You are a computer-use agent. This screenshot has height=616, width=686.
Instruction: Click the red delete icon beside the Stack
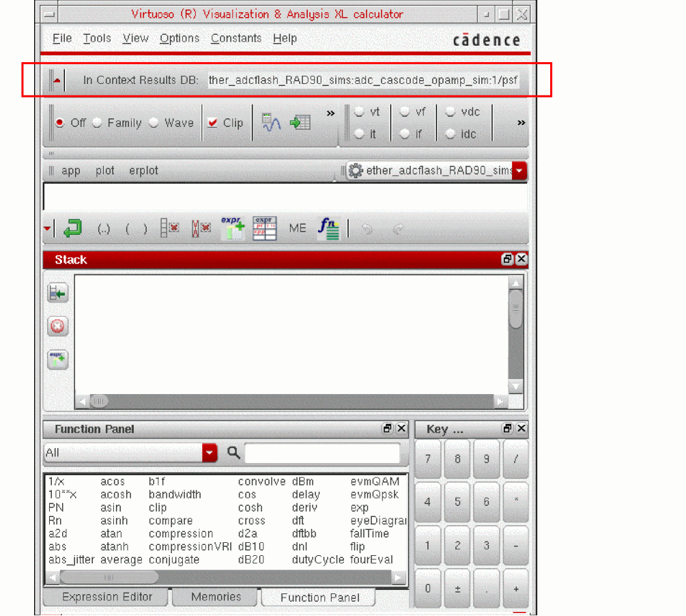pyautogui.click(x=57, y=326)
